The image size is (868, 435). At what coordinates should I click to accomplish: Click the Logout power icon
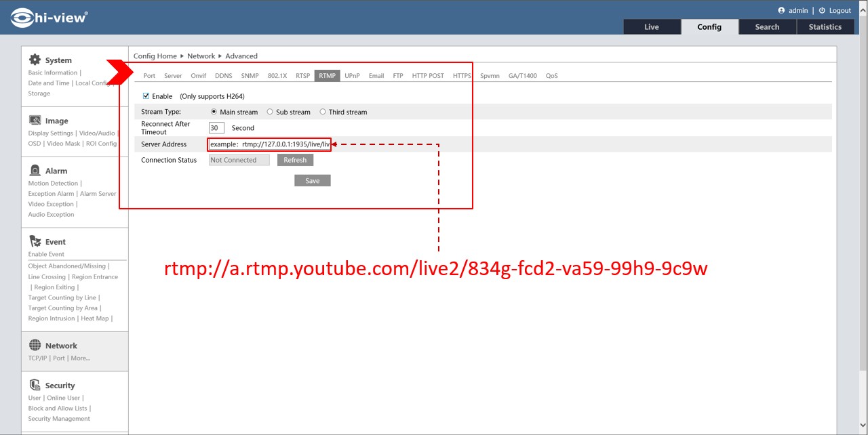822,11
